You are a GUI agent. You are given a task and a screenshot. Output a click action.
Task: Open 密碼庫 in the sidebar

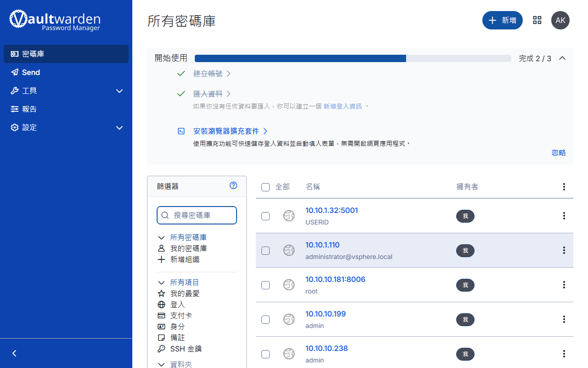click(66, 54)
